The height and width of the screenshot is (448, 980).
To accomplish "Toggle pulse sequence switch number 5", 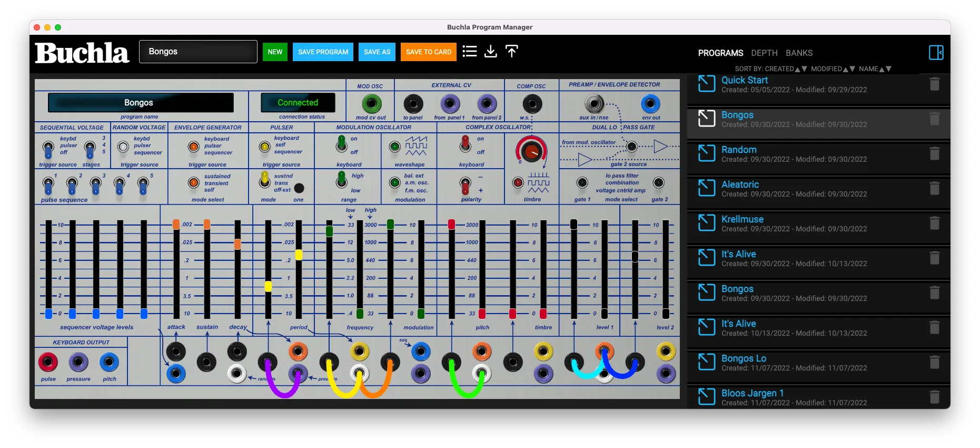I will tap(143, 186).
